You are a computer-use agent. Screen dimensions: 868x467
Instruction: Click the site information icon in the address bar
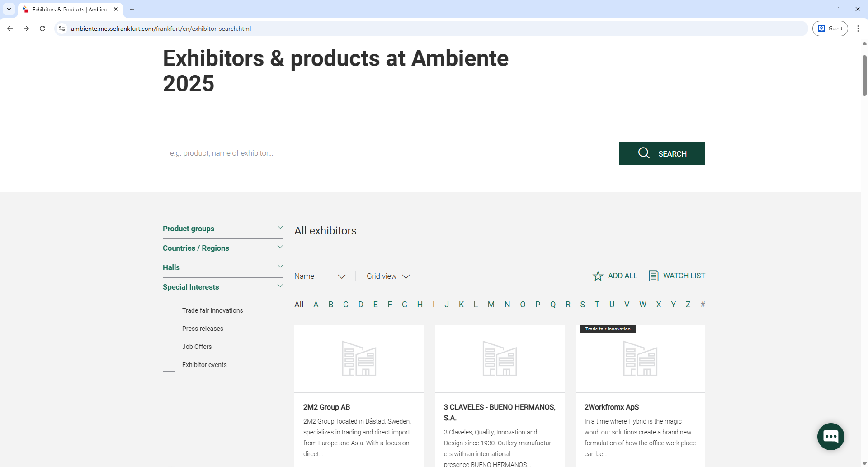coord(61,29)
